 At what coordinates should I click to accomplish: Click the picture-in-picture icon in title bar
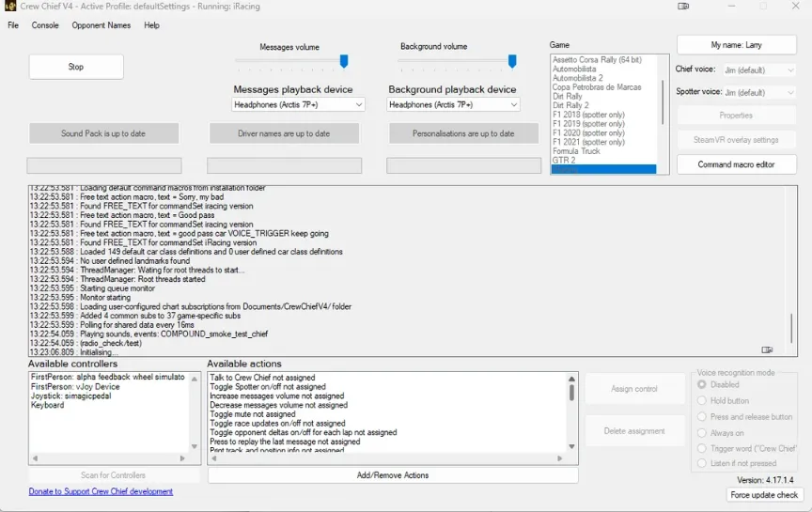[x=683, y=7]
